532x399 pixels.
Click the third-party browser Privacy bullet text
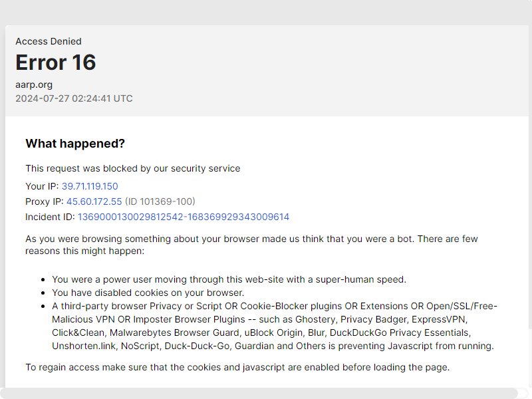click(x=275, y=326)
